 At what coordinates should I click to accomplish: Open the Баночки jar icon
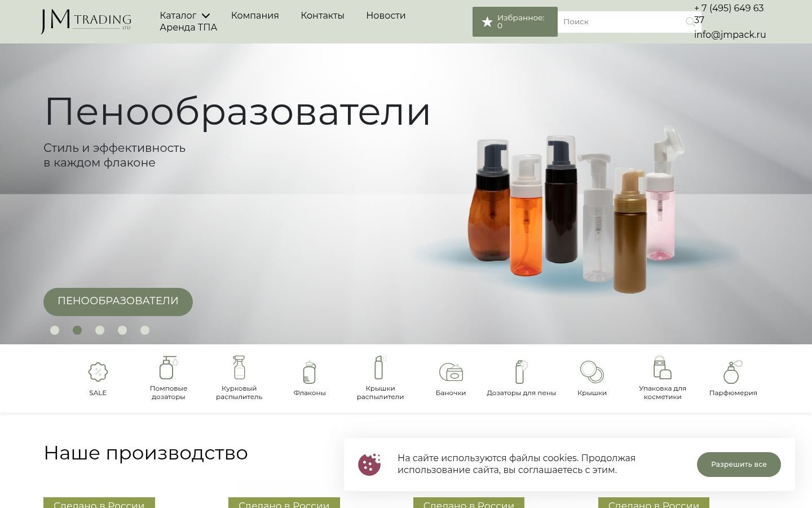451,372
